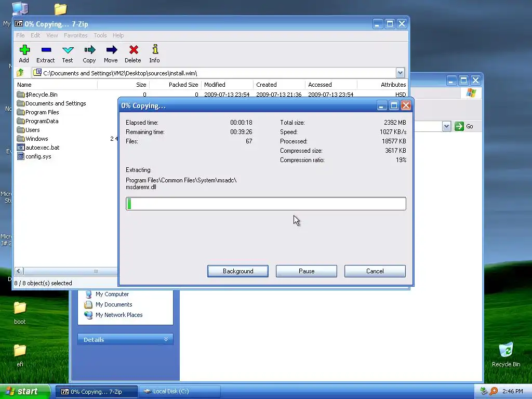
Task: Select the Users folder
Action: 29,129
